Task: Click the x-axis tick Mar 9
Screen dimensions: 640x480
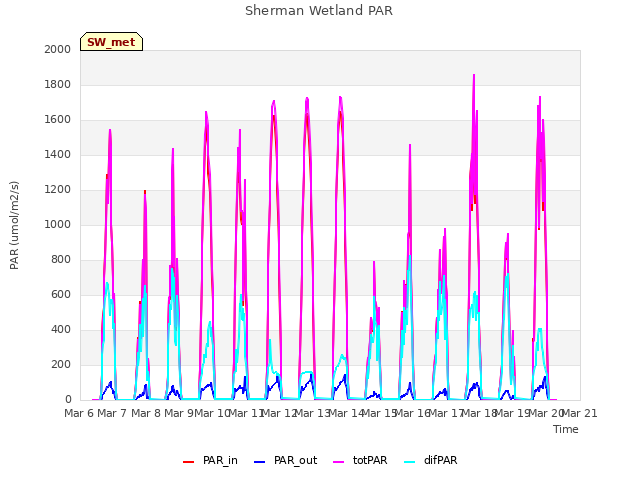Action: point(178,413)
